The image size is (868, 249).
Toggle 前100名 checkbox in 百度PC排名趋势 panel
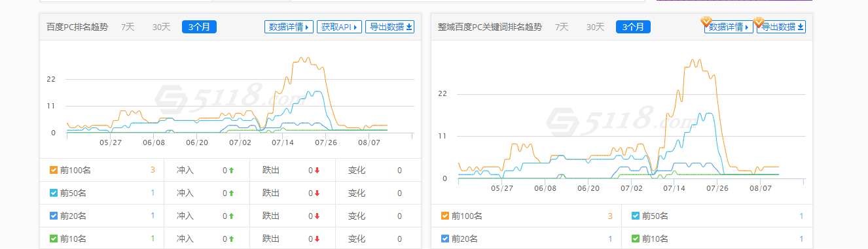point(54,170)
